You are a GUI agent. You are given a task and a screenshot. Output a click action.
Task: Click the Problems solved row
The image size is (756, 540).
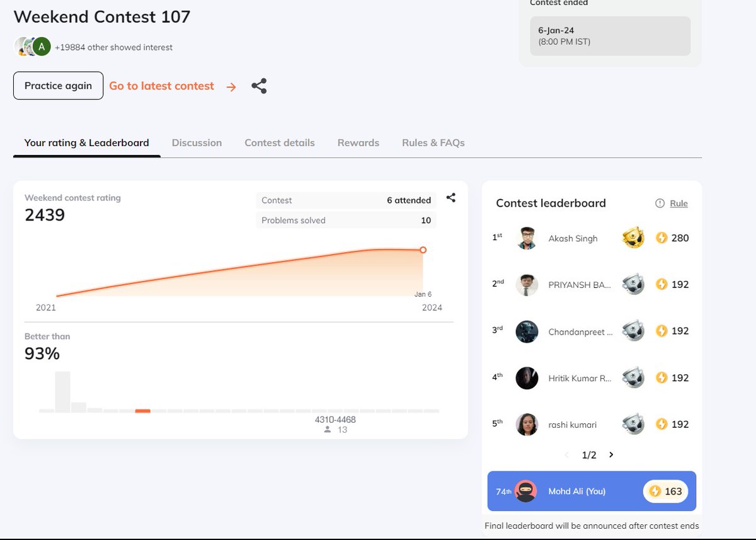(x=346, y=221)
